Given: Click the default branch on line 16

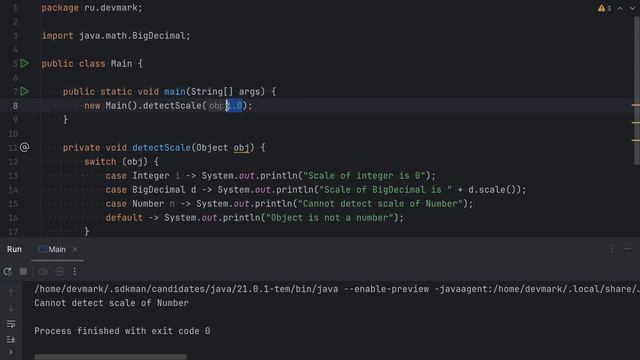Looking at the screenshot, I should coord(254,218).
